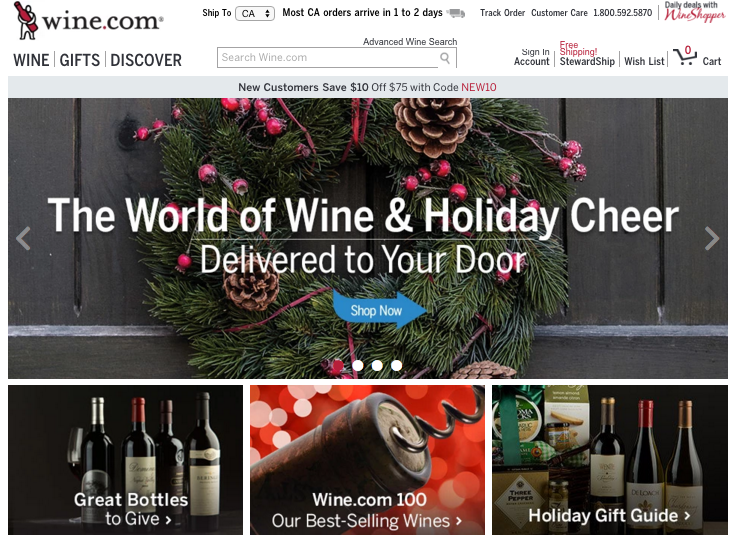The height and width of the screenshot is (538, 735).
Task: Open Advanced Wine Search link
Action: 410,42
